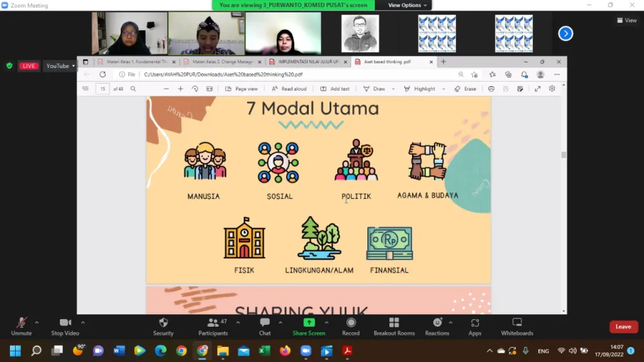Image resolution: width=644 pixels, height=362 pixels.
Task: Click the green Share Screen button
Action: click(309, 326)
